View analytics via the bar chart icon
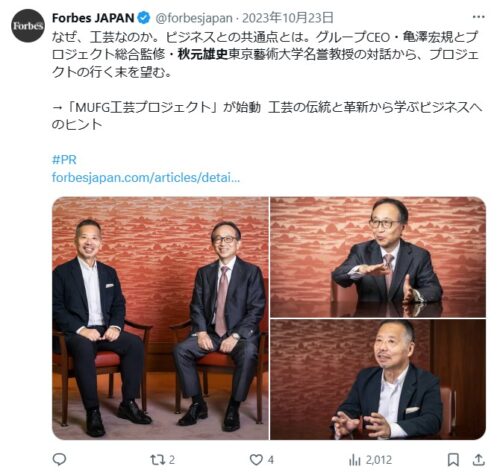 pyautogui.click(x=355, y=460)
